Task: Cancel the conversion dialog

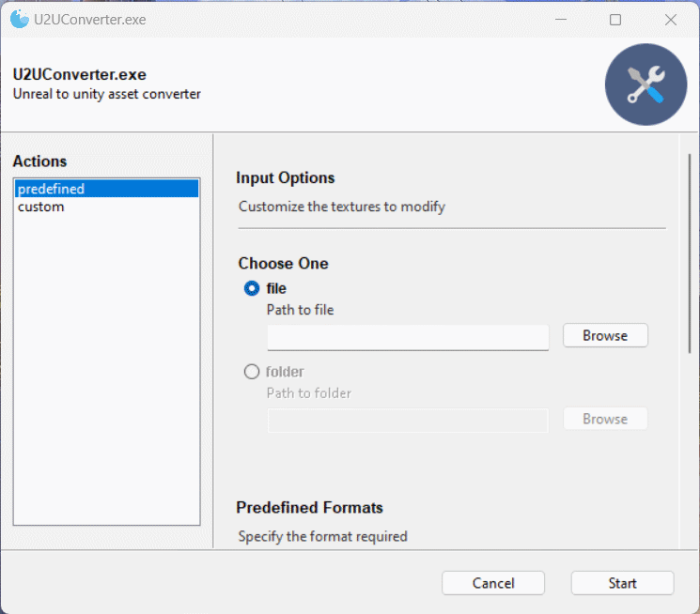Action: [x=493, y=583]
